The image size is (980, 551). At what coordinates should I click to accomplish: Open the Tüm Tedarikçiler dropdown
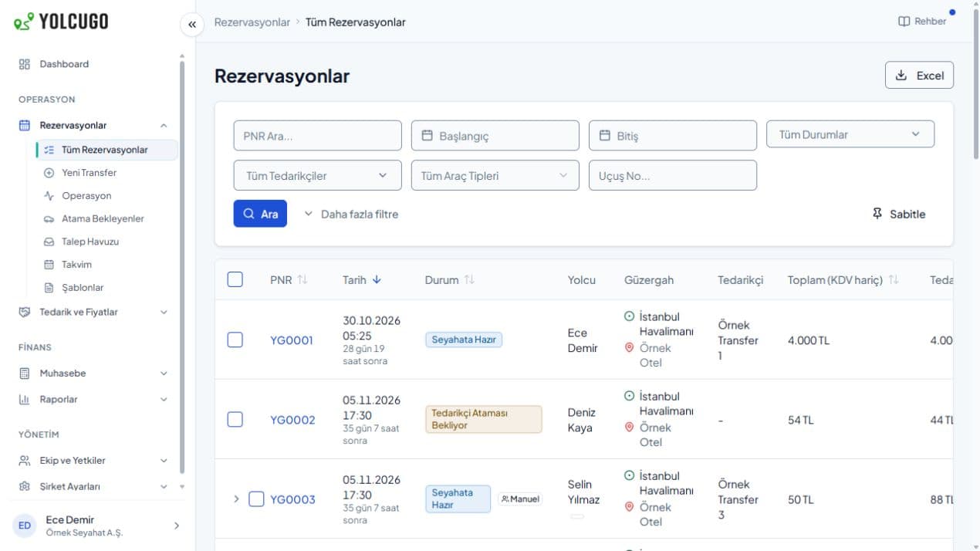[x=318, y=175]
